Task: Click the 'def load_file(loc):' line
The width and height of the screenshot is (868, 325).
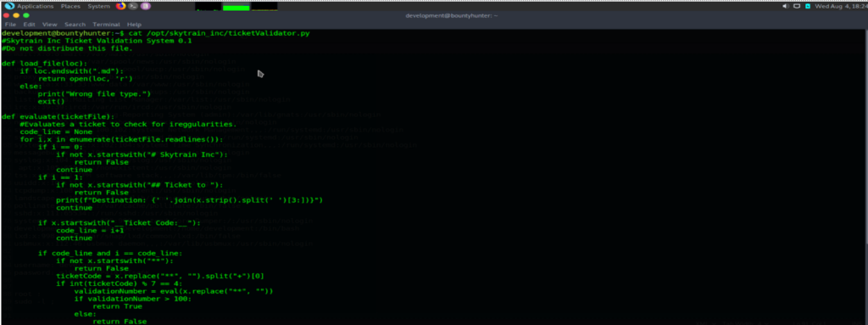Action: point(44,64)
